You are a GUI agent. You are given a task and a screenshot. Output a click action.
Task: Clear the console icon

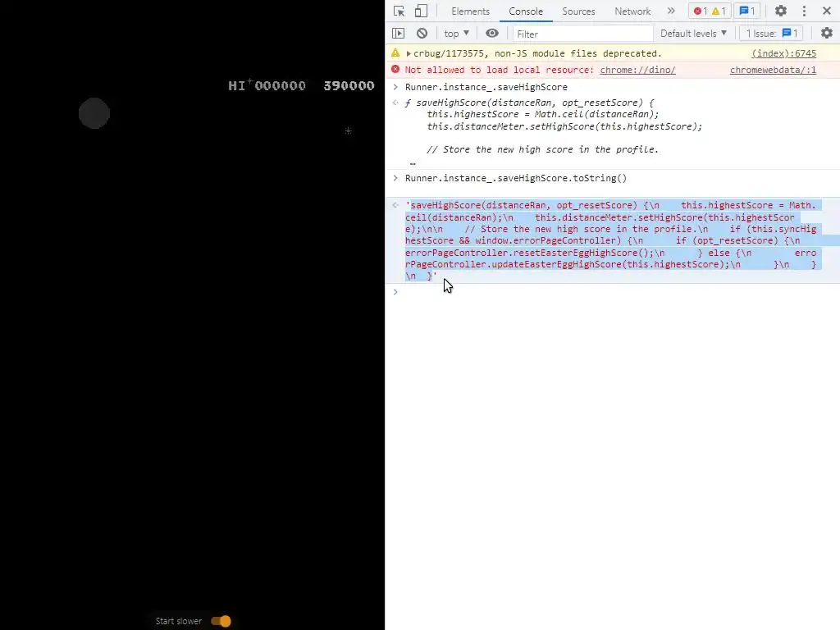pos(422,33)
